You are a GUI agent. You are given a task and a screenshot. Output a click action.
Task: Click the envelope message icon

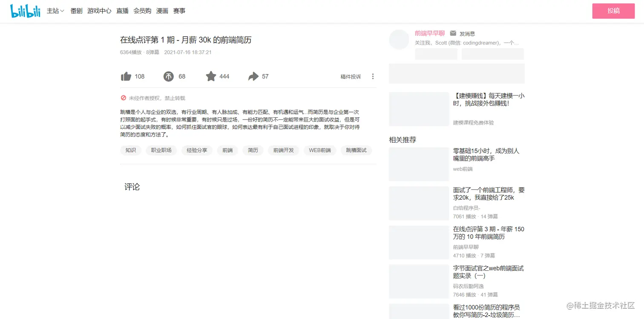coord(453,33)
